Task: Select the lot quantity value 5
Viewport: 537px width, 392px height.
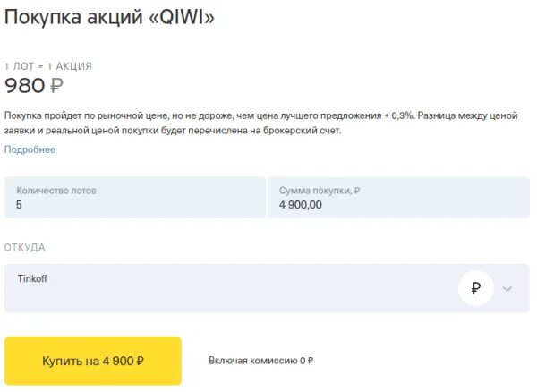Action: [x=19, y=205]
